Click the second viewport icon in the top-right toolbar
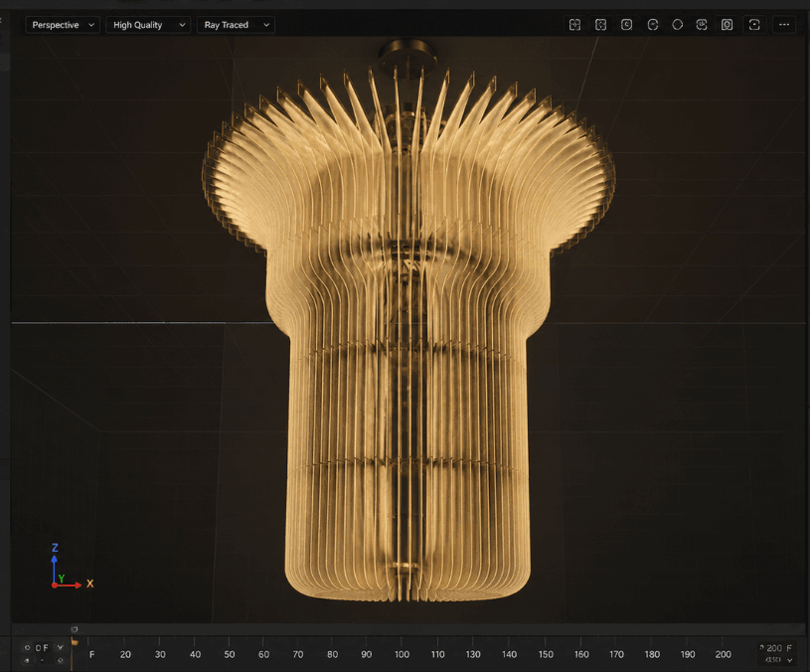Image resolution: width=810 pixels, height=672 pixels. pyautogui.click(x=600, y=25)
